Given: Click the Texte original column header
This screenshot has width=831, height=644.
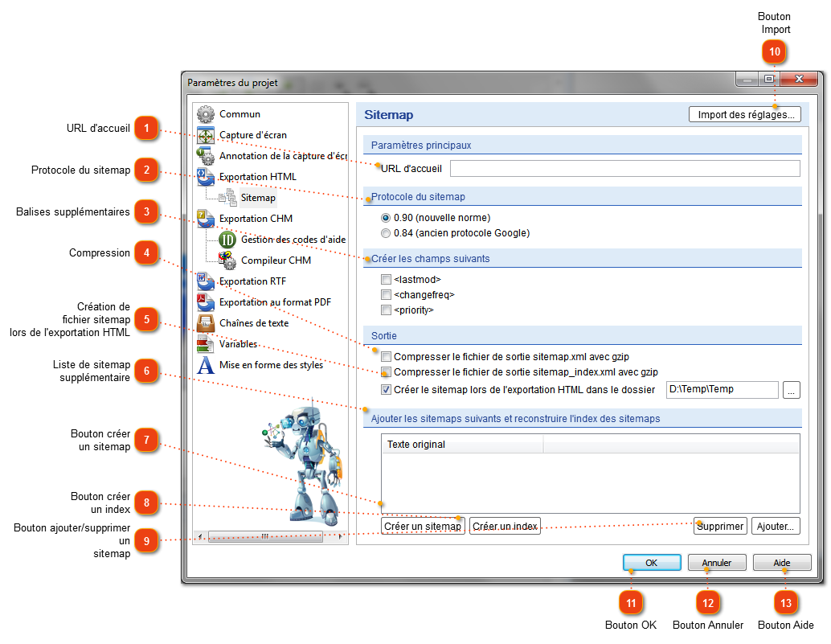Looking at the screenshot, I should point(462,445).
